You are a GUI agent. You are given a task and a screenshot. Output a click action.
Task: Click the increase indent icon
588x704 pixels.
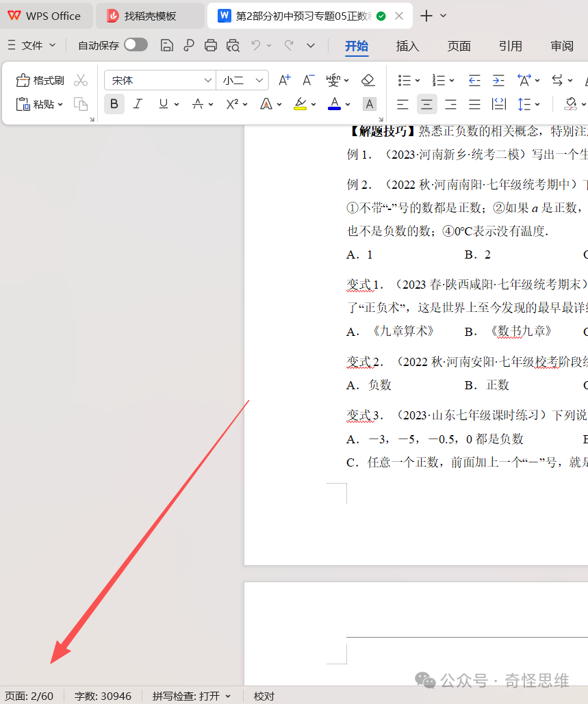coord(498,80)
